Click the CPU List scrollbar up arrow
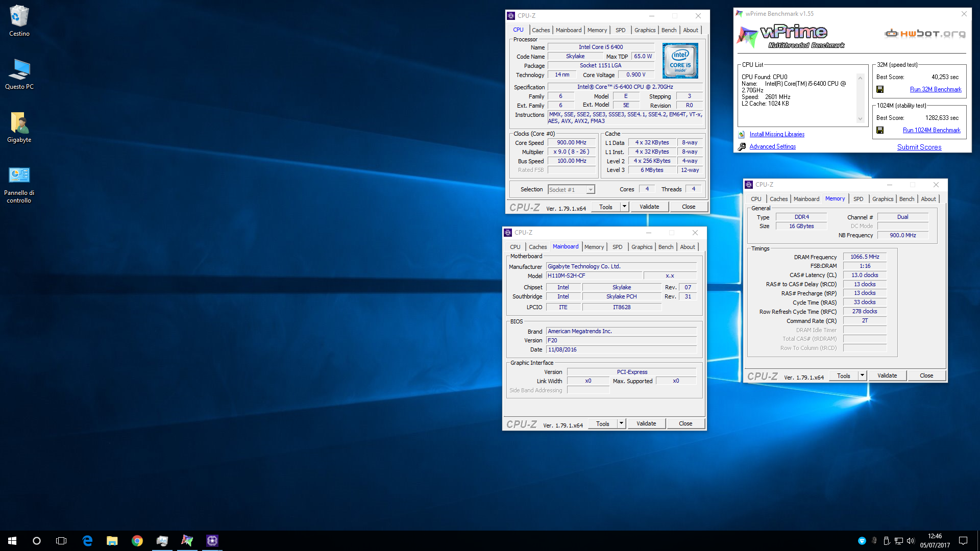980x551 pixels. pos(860,78)
